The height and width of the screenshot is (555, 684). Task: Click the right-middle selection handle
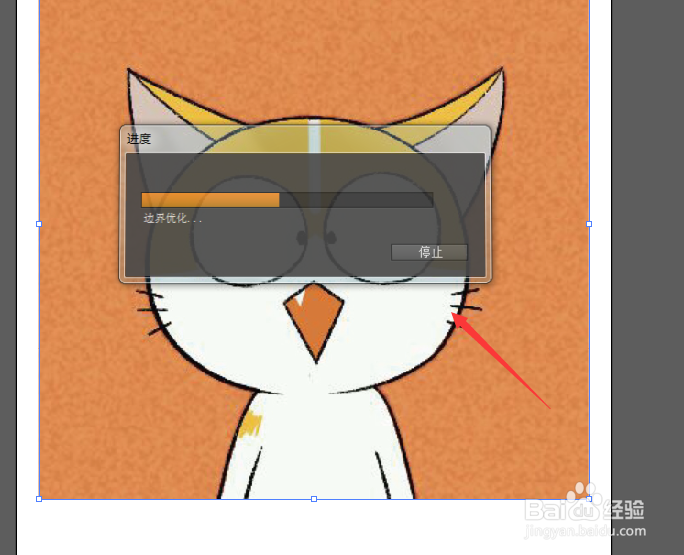coord(589,224)
